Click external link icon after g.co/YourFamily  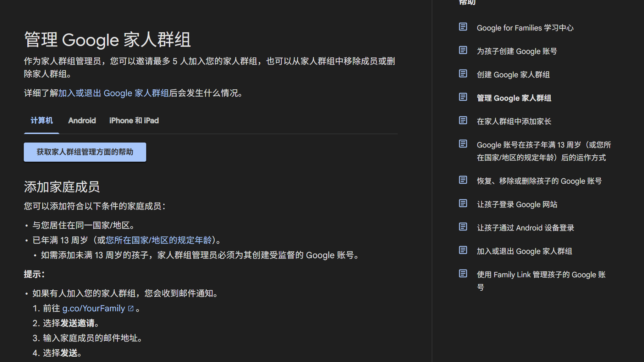pos(131,309)
